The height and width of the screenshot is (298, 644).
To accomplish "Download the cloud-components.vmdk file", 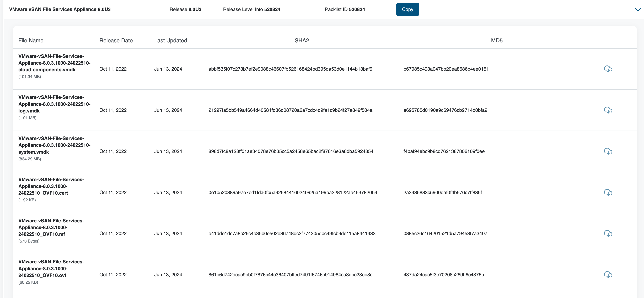I will tap(608, 69).
